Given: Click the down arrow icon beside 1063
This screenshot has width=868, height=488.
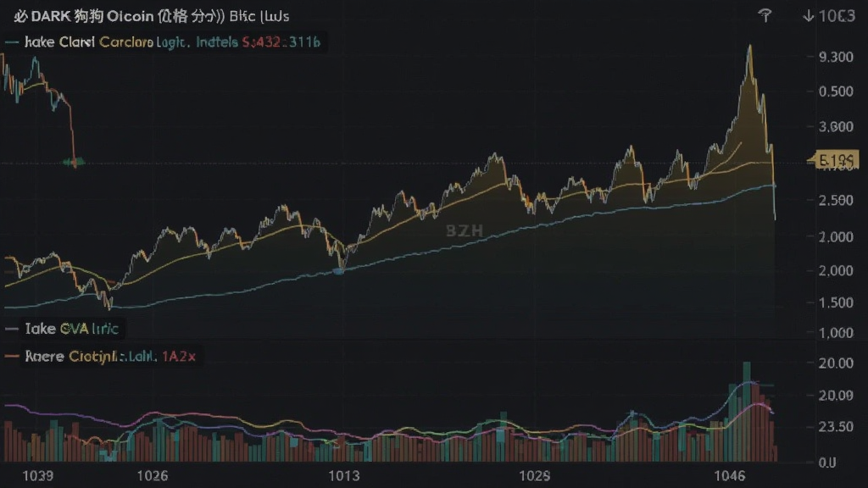Looking at the screenshot, I should [x=808, y=16].
